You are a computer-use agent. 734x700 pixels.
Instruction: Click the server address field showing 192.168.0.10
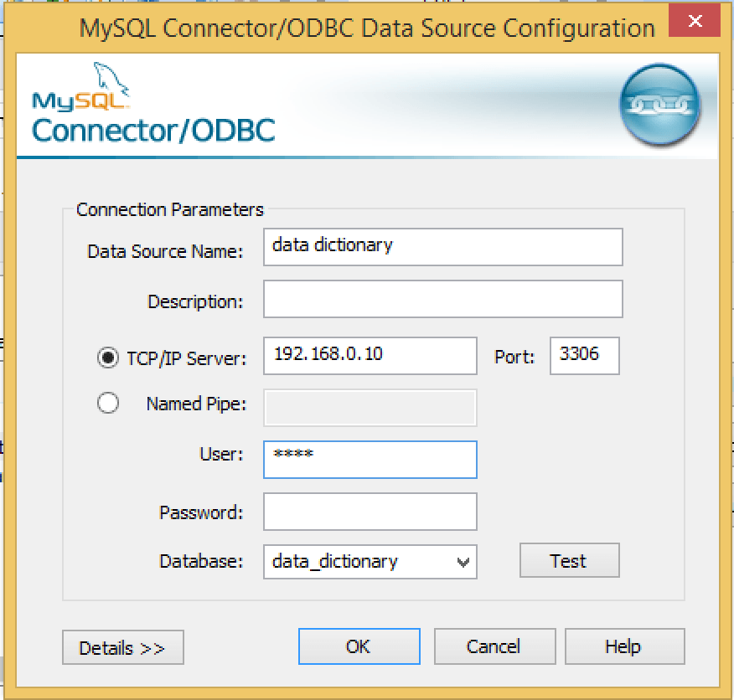coord(370,355)
